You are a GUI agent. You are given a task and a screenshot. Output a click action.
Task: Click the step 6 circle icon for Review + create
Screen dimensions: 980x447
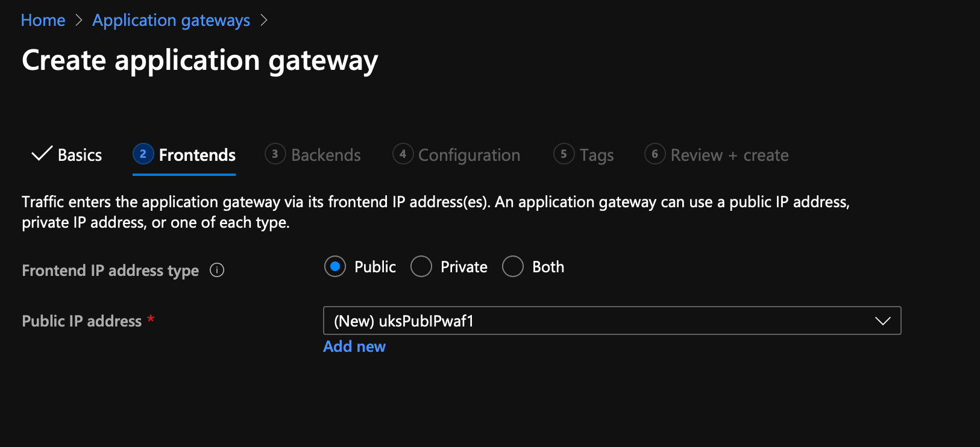click(x=655, y=154)
